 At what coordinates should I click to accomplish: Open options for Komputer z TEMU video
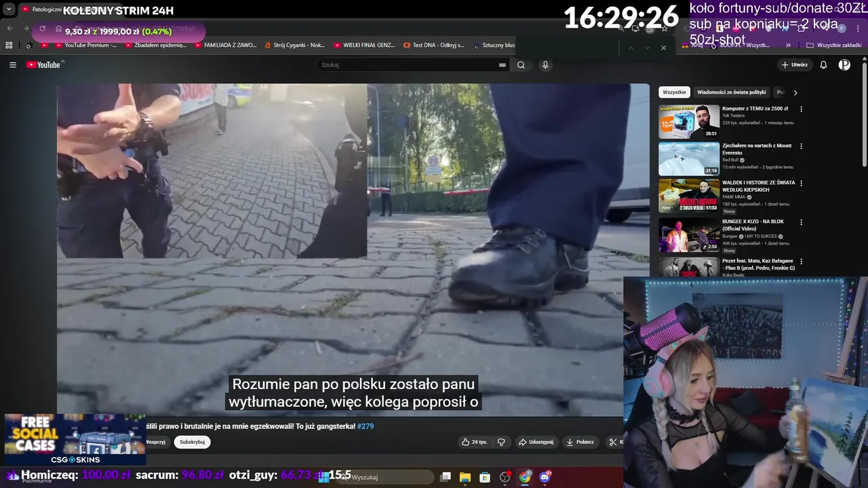[802, 109]
